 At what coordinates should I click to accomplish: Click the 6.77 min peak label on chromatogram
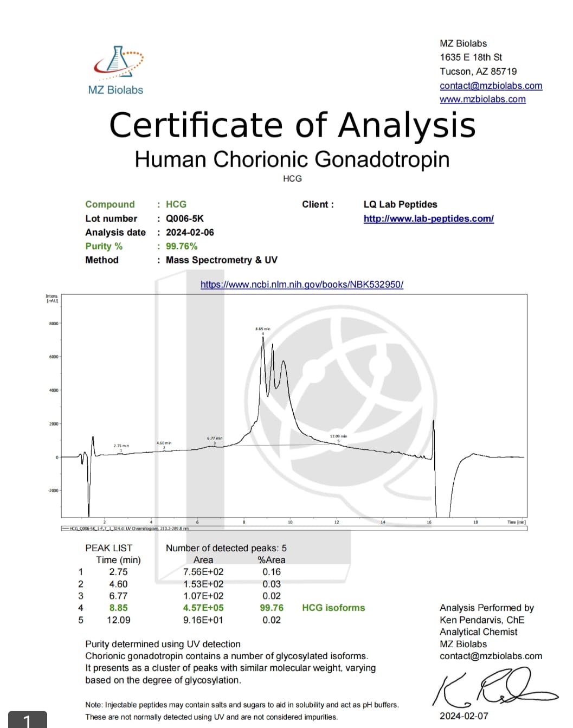(x=215, y=438)
